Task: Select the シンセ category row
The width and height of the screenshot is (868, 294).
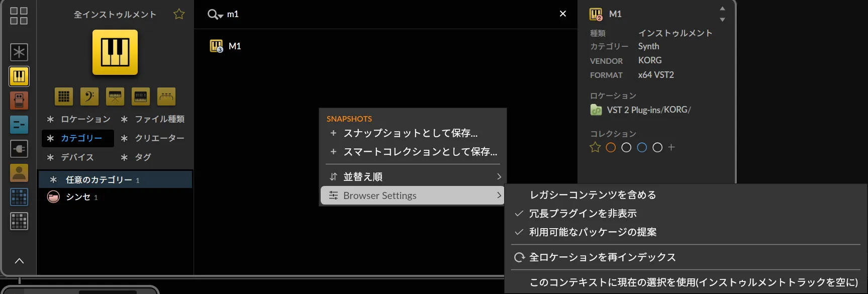Action: (115, 197)
